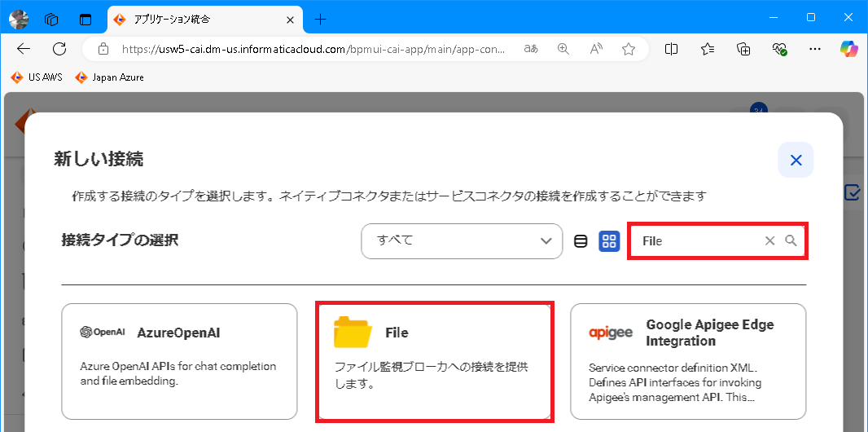Click the ファイル監視ブローカへの接続 description text
This screenshot has height=432, width=868.
point(432,375)
